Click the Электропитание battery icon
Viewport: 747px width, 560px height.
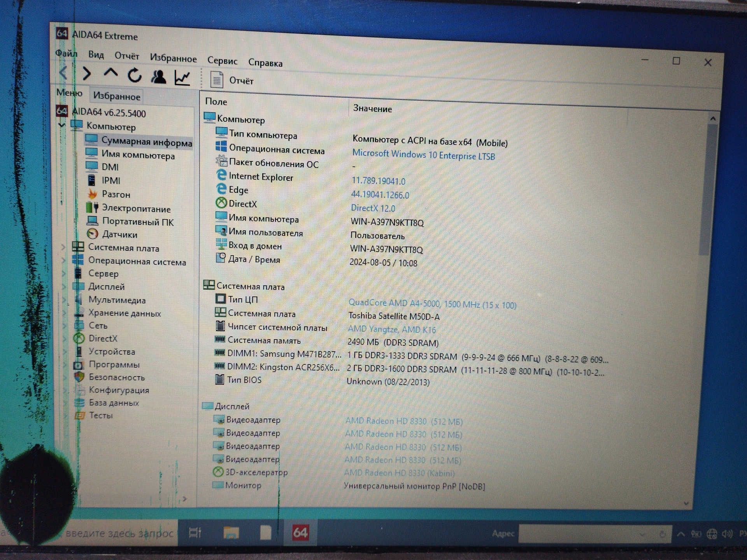pyautogui.click(x=92, y=207)
